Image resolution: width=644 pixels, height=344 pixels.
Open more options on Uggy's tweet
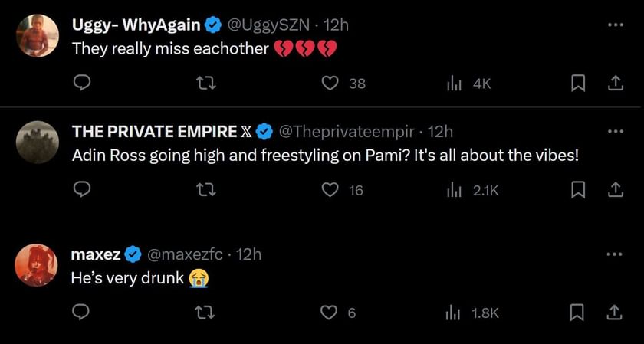click(x=615, y=25)
